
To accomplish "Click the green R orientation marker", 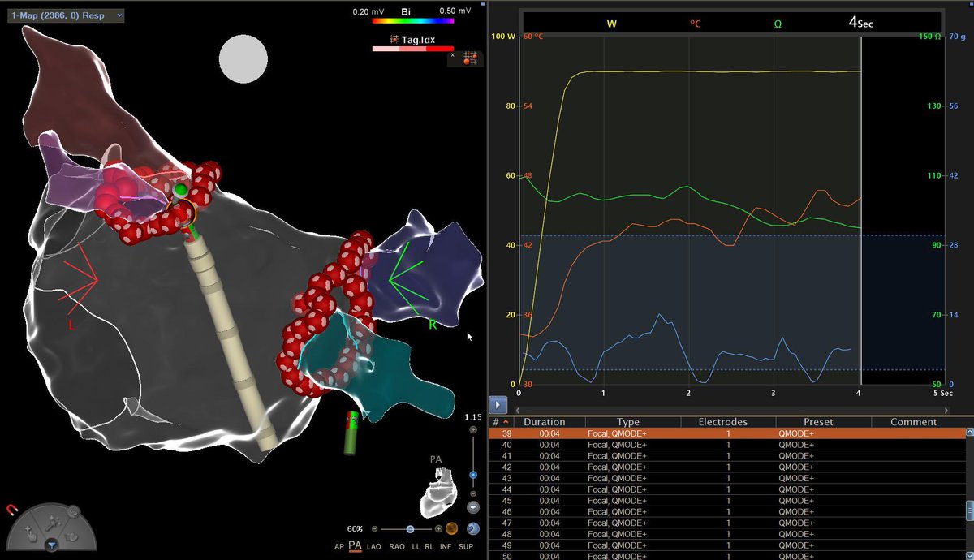I will pyautogui.click(x=433, y=324).
